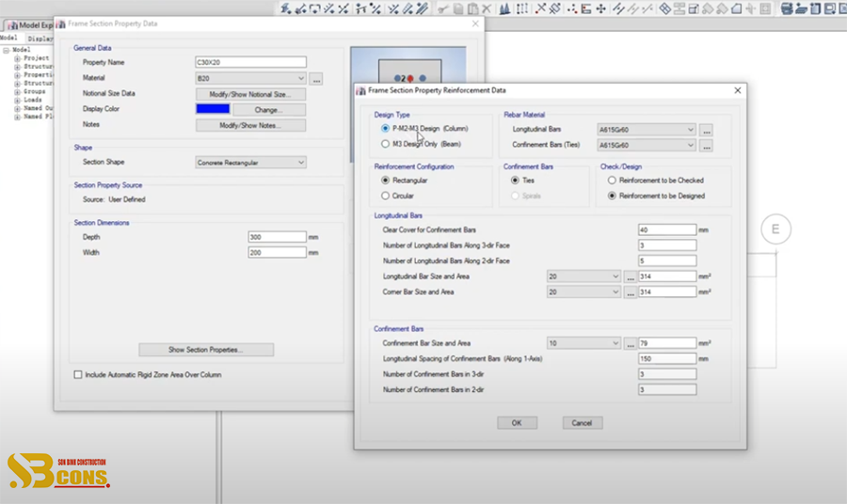This screenshot has width=847, height=504.
Task: Click Show Section Properties button
Action: tap(206, 350)
